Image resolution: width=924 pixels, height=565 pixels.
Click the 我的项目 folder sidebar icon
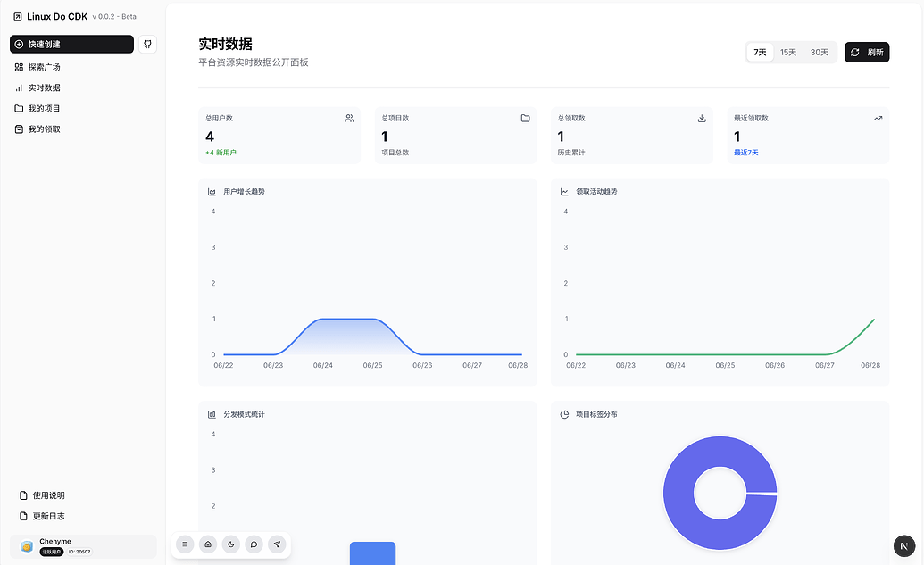[x=19, y=108]
